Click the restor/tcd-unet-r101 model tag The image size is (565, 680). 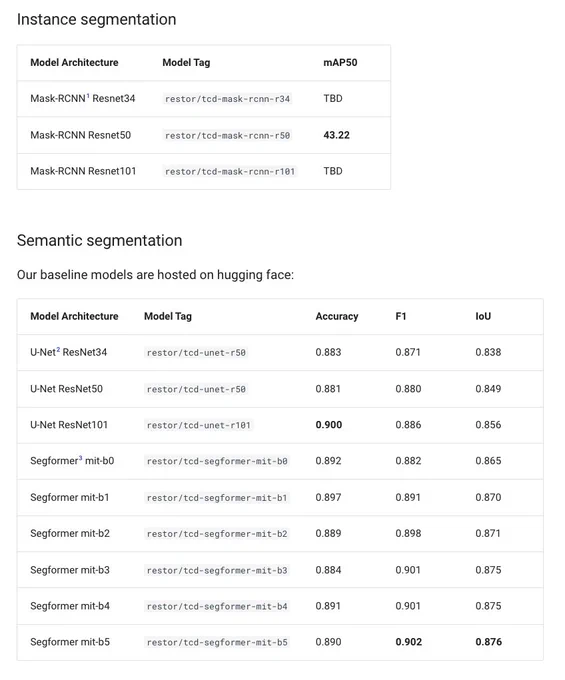click(199, 425)
